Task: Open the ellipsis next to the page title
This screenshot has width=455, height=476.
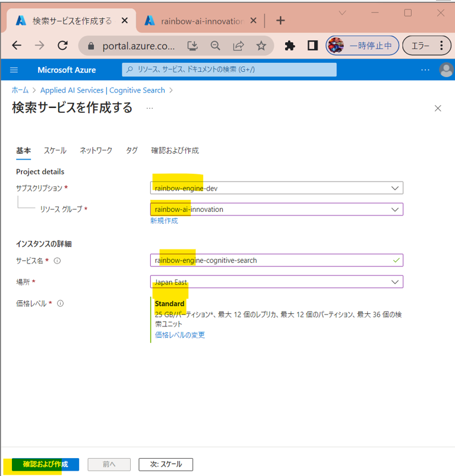Action: 150,109
